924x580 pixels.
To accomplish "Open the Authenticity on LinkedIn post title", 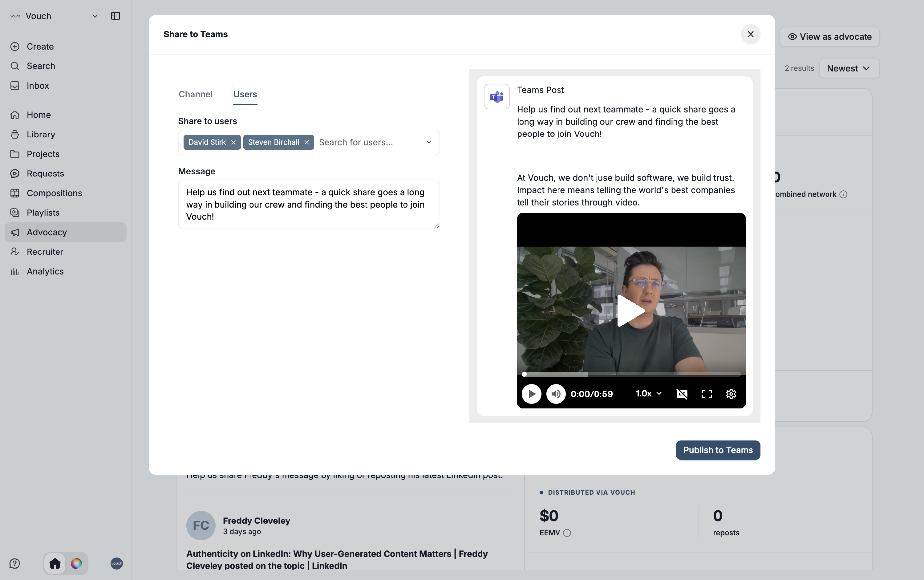I will click(x=337, y=560).
